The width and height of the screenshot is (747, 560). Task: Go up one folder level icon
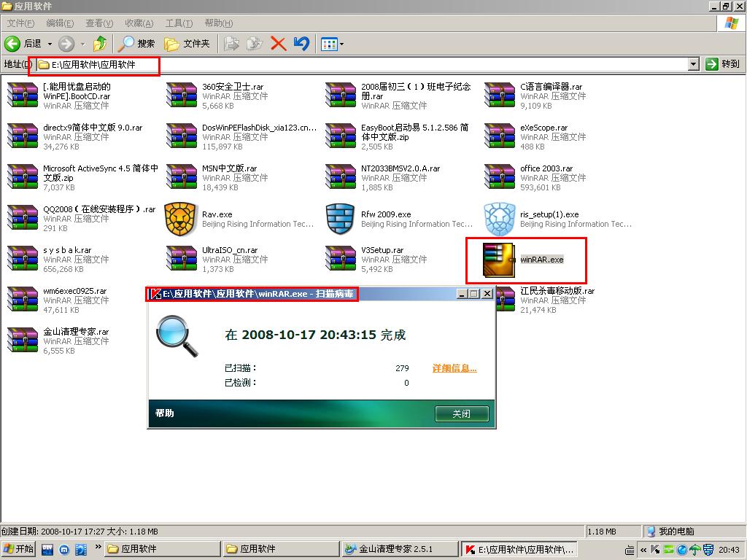(x=99, y=44)
